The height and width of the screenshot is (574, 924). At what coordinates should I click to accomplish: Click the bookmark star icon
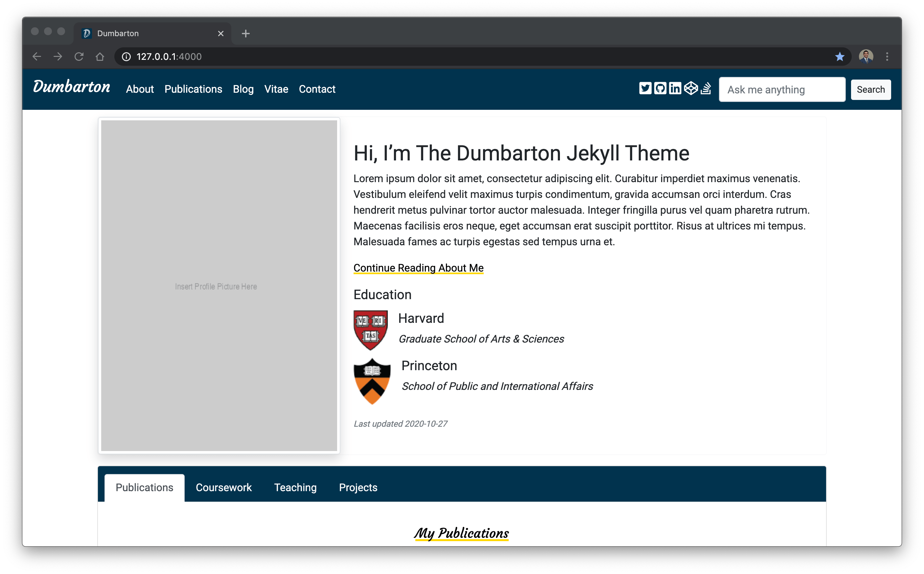pyautogui.click(x=839, y=57)
